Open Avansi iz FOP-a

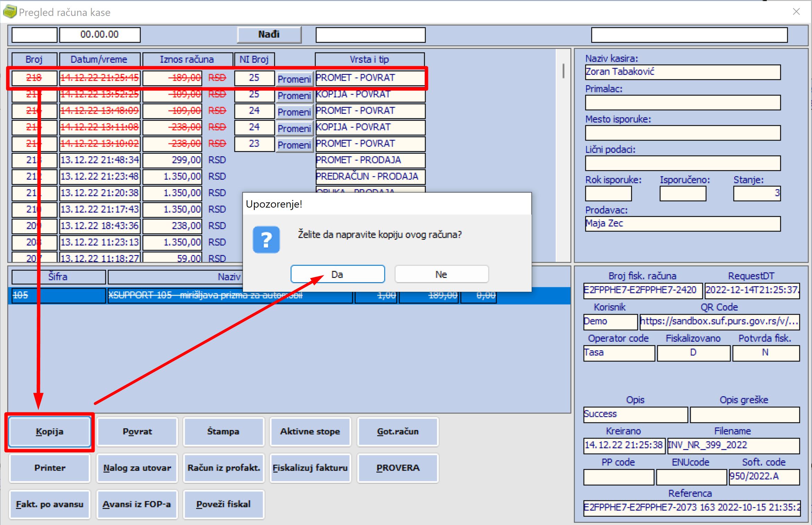pyautogui.click(x=137, y=504)
